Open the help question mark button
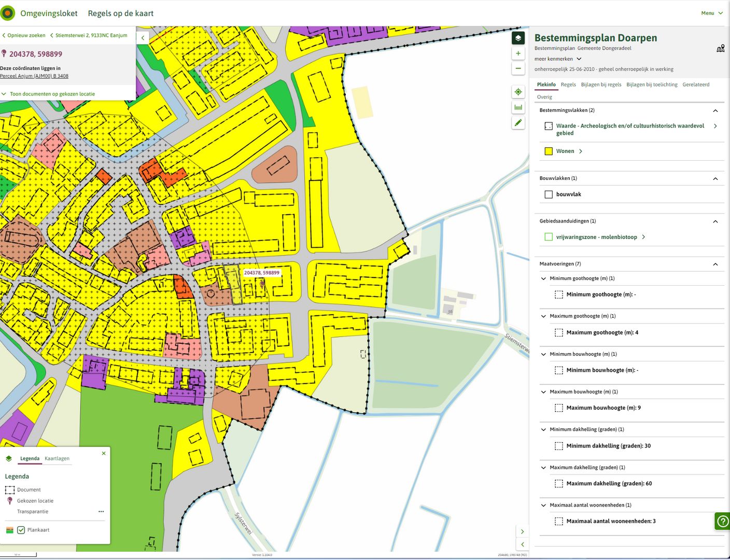 tap(722, 521)
